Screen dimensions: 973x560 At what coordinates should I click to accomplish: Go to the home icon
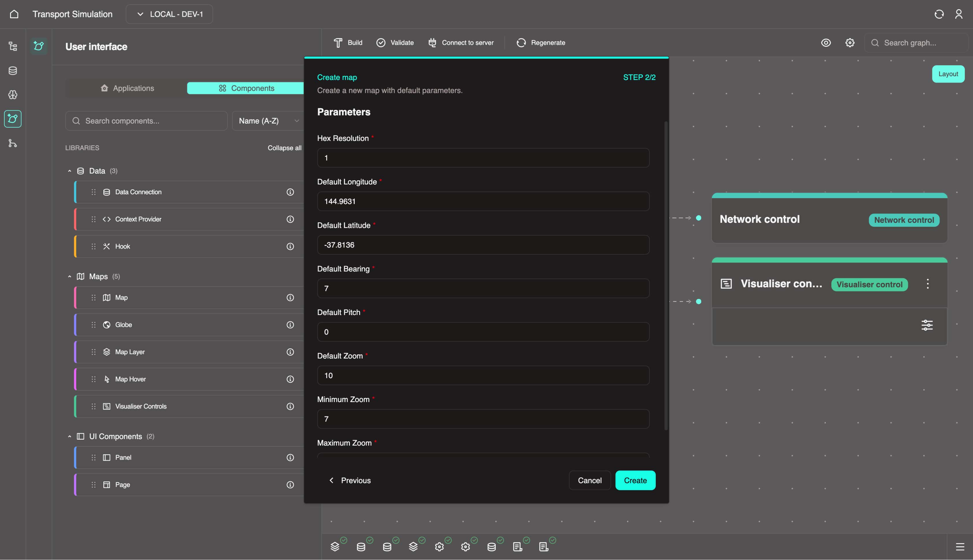14,14
